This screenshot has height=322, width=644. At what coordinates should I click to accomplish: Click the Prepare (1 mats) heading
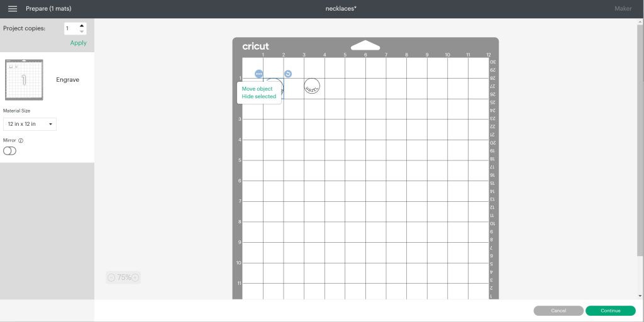[x=48, y=9]
